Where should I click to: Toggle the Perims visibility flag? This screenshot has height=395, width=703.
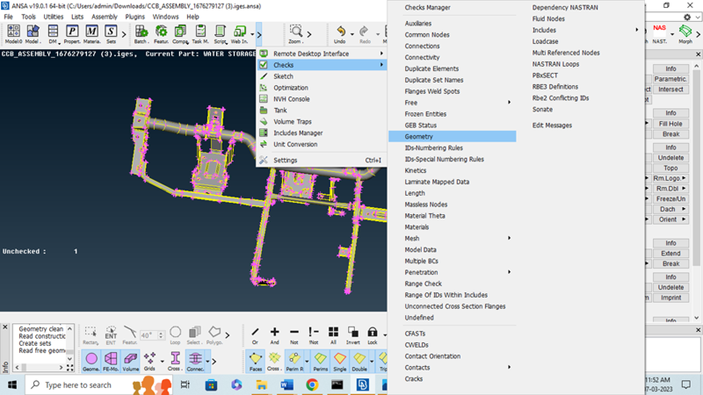320,361
